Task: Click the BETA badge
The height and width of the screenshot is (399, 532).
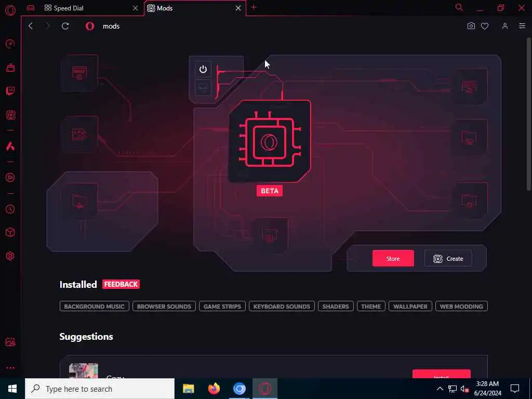Action: (270, 191)
